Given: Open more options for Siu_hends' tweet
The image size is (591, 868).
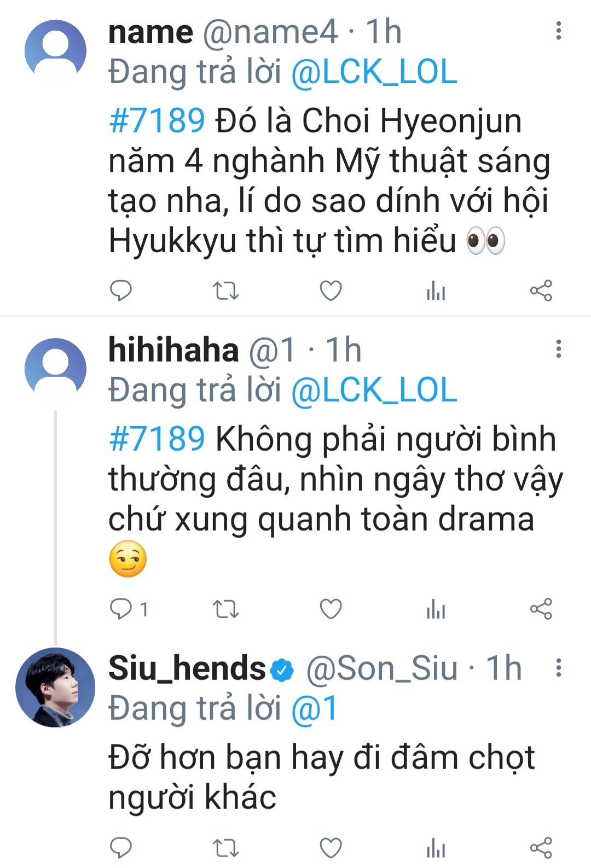Looking at the screenshot, I should pyautogui.click(x=558, y=668).
